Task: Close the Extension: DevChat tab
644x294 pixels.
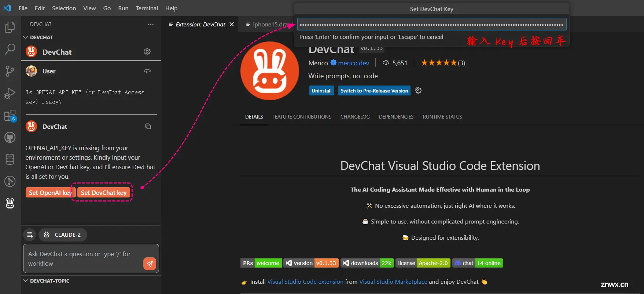Action: click(x=232, y=24)
